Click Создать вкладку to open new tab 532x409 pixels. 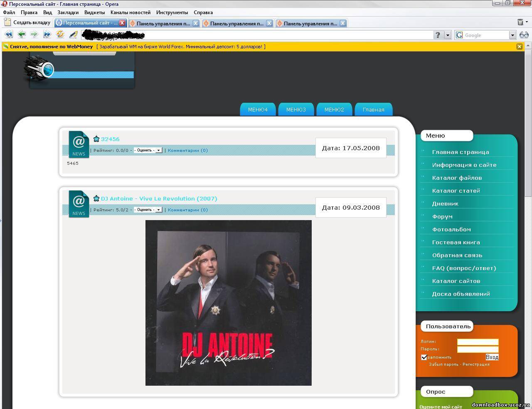27,22
